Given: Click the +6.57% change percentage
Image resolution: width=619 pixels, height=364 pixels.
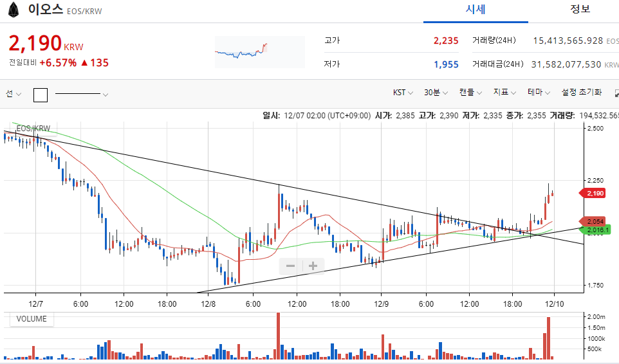Looking at the screenshot, I should (x=58, y=63).
